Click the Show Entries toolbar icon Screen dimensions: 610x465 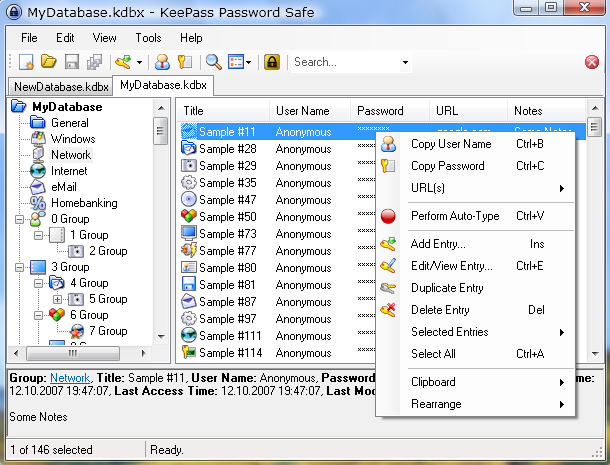tap(236, 62)
